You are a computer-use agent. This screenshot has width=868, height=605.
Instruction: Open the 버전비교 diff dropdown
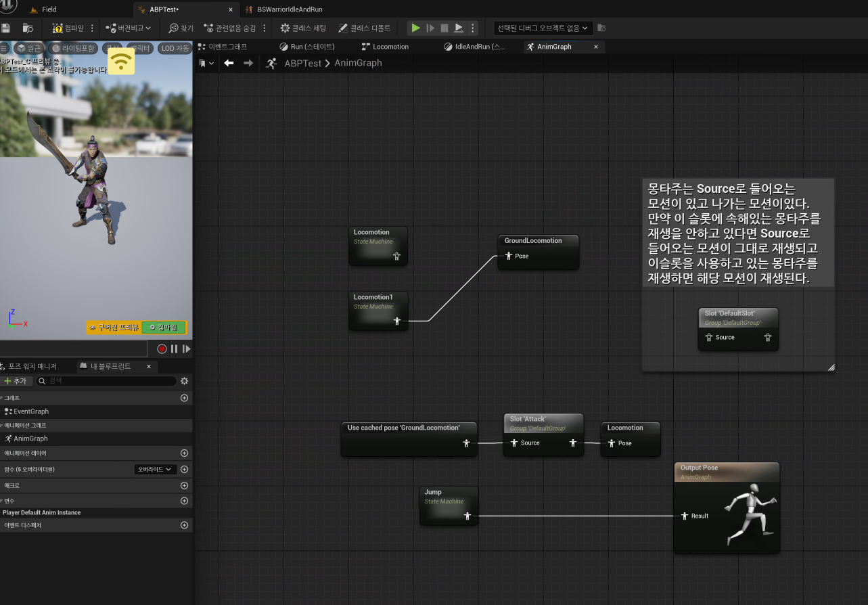pos(129,28)
